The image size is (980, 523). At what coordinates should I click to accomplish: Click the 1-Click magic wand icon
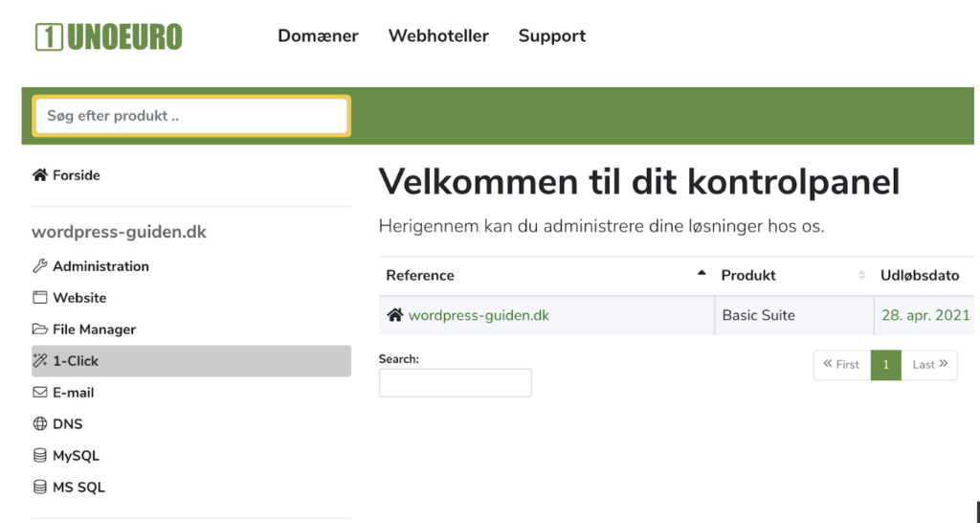point(40,360)
